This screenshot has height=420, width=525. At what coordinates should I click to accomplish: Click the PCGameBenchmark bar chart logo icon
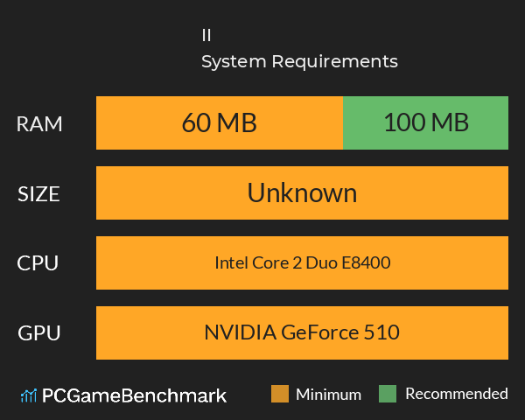tap(29, 395)
